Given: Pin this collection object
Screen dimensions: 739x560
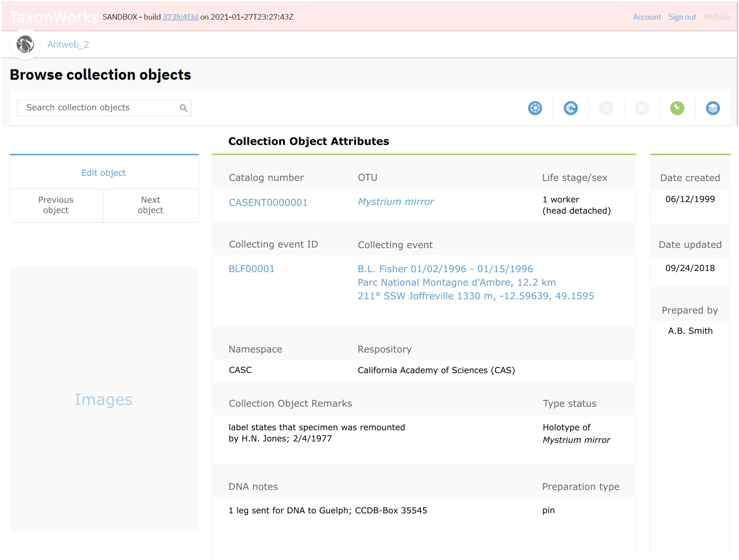Looking at the screenshot, I should click(677, 108).
